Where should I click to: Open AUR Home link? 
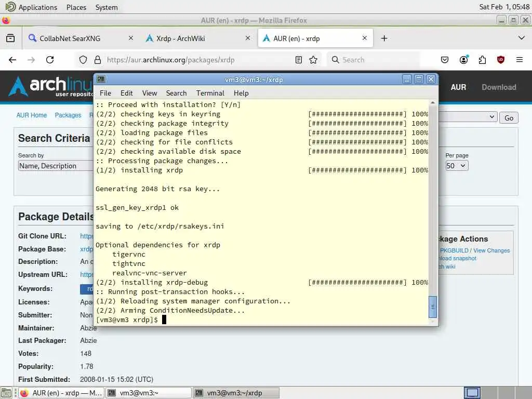[x=32, y=115]
